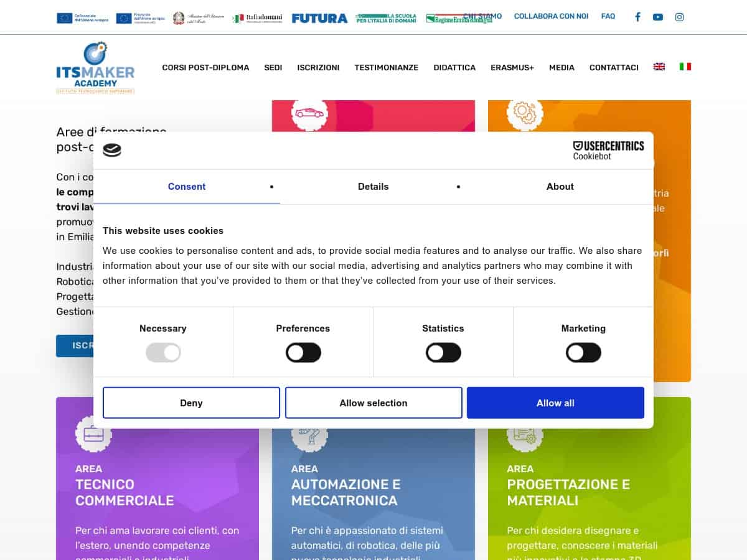Click the La Scuola per l'Italia di Domani logo
The height and width of the screenshot is (560, 747).
coord(386,18)
